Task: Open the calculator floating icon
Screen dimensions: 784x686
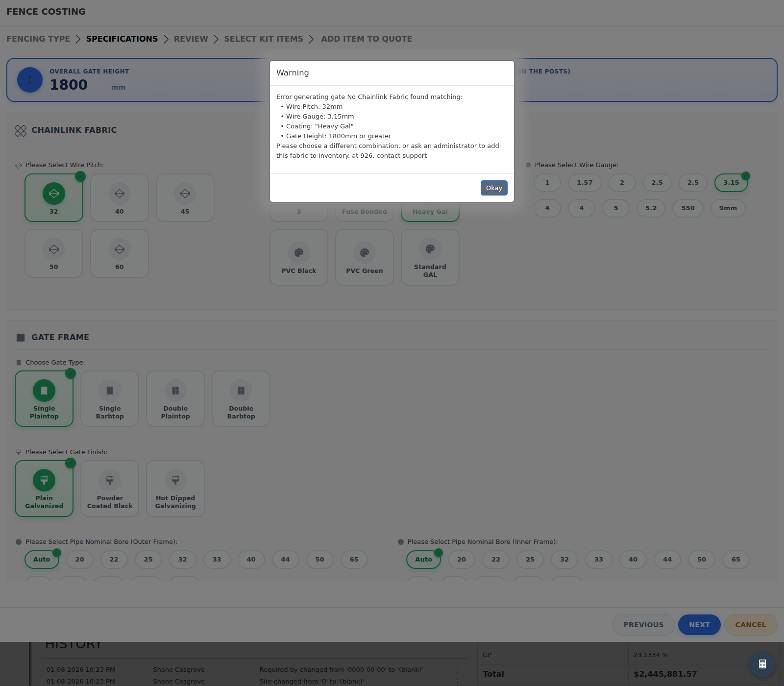Action: click(762, 664)
